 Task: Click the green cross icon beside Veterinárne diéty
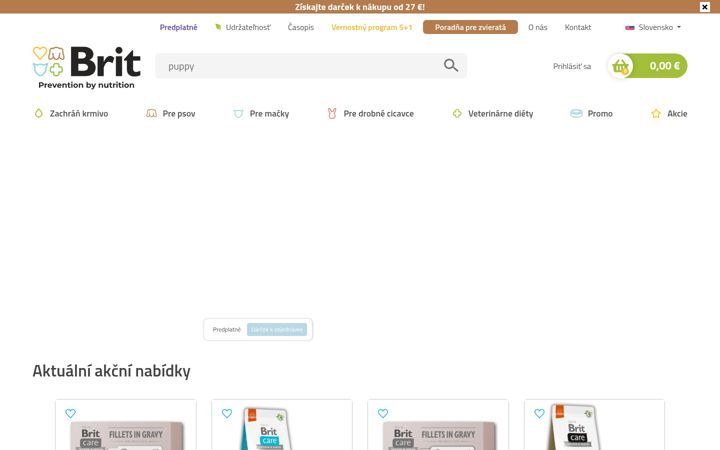(x=457, y=113)
